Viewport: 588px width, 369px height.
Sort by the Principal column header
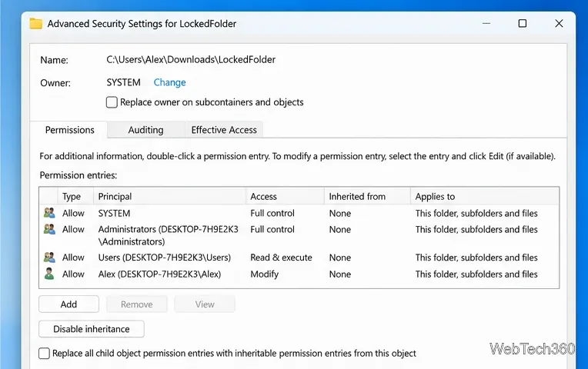[x=169, y=196]
